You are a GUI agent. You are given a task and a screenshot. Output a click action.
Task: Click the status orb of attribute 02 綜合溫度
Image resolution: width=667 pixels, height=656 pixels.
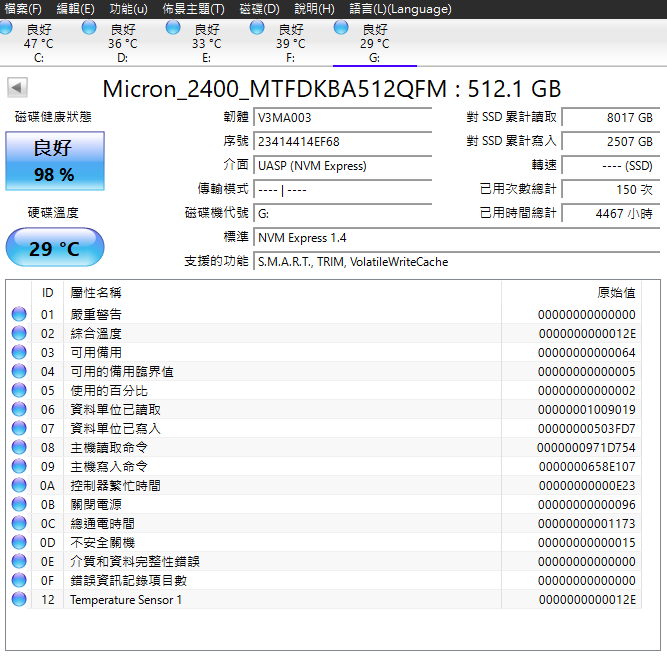tap(19, 333)
